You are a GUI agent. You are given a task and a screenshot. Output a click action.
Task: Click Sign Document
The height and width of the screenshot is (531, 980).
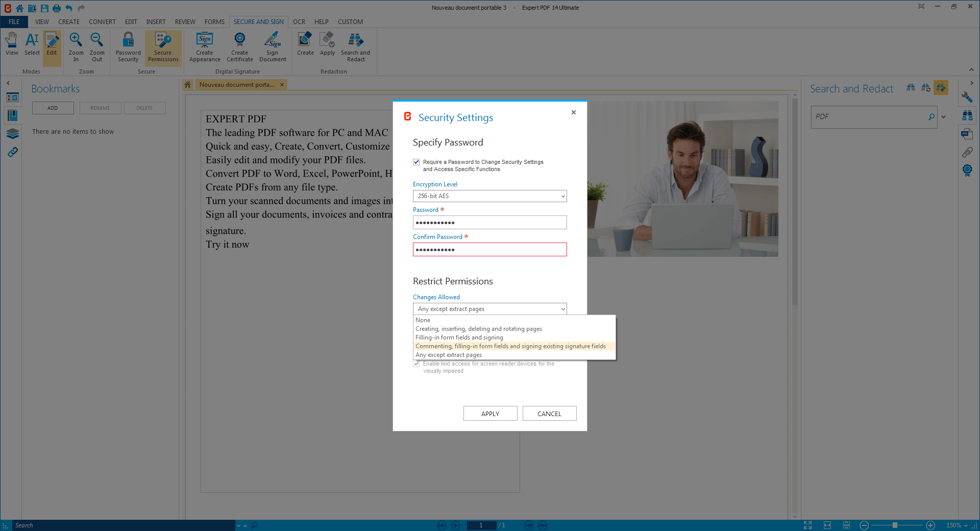tap(273, 47)
